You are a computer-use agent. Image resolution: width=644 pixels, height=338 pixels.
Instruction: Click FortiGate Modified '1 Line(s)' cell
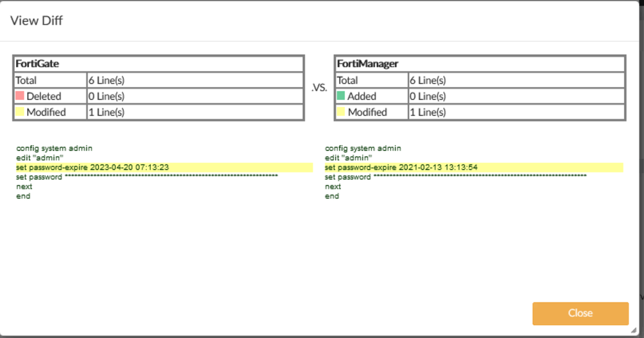click(195, 112)
